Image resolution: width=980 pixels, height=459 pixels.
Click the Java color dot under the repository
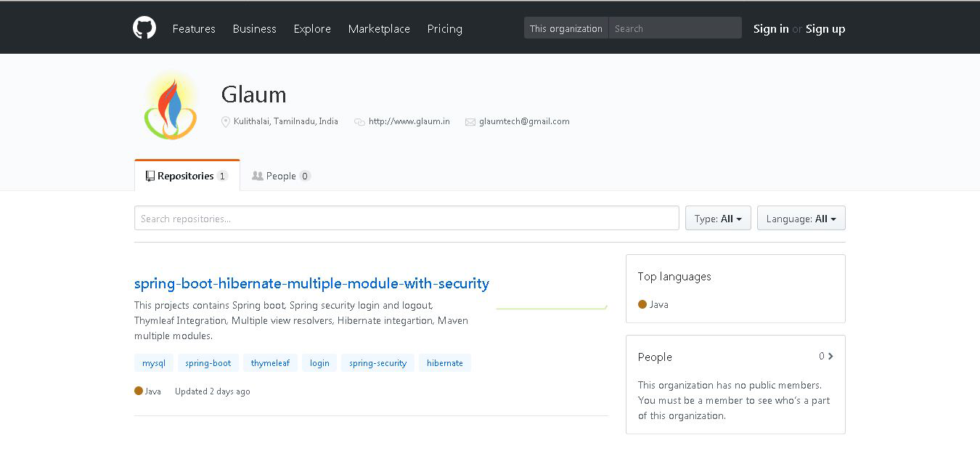[x=139, y=391]
